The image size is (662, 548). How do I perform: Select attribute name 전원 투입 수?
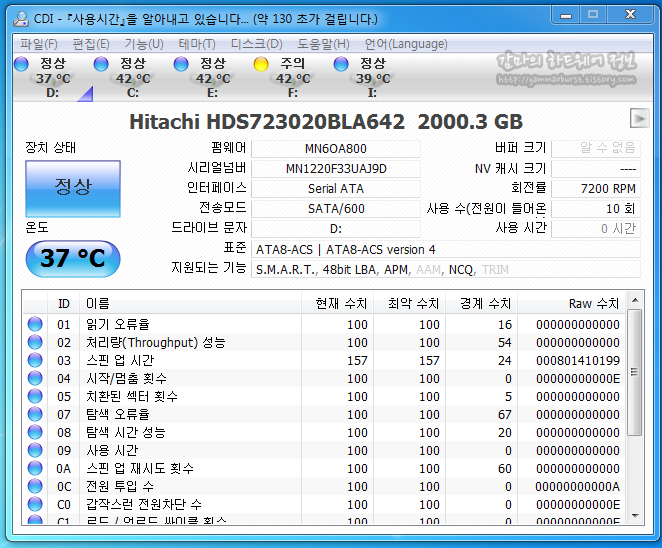(x=120, y=486)
